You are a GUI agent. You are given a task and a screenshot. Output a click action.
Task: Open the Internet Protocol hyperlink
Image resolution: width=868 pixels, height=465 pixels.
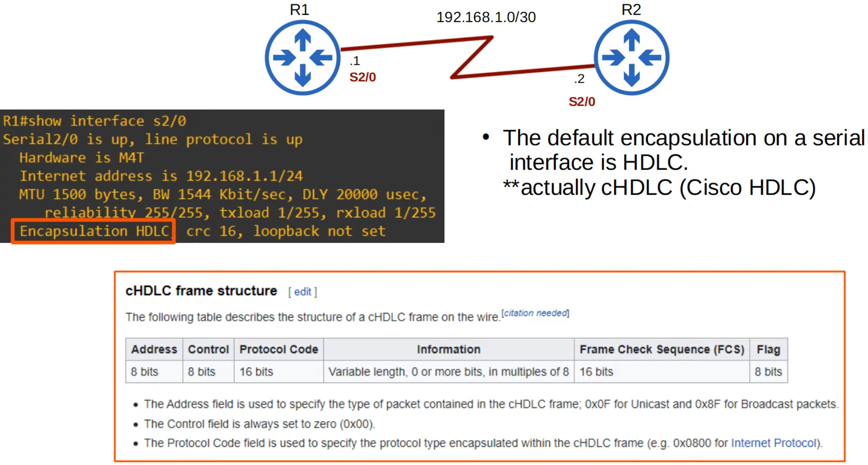tap(774, 443)
